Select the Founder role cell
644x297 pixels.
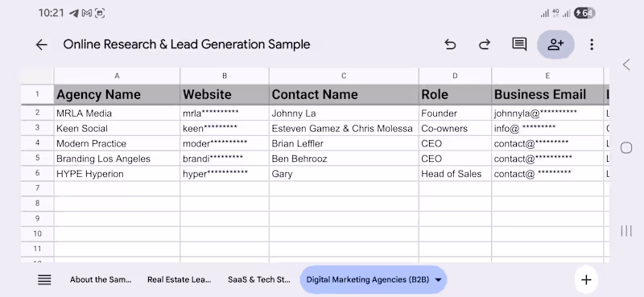(455, 113)
